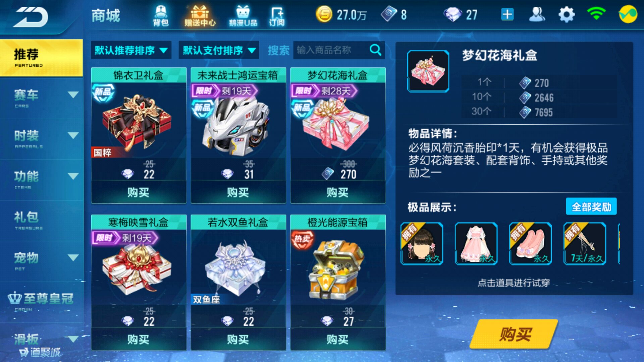644x362 pixels.
Task: Open the 鹅漫U品 shop icon
Action: coord(243,16)
